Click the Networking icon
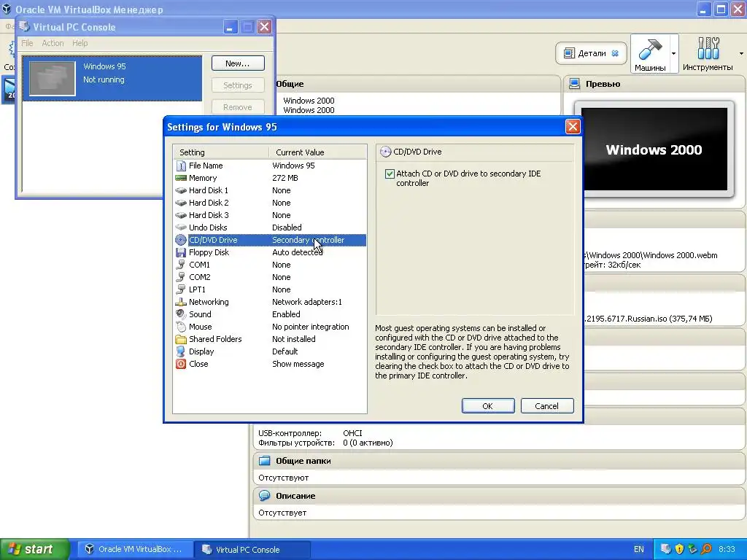This screenshot has width=747, height=560. click(181, 302)
